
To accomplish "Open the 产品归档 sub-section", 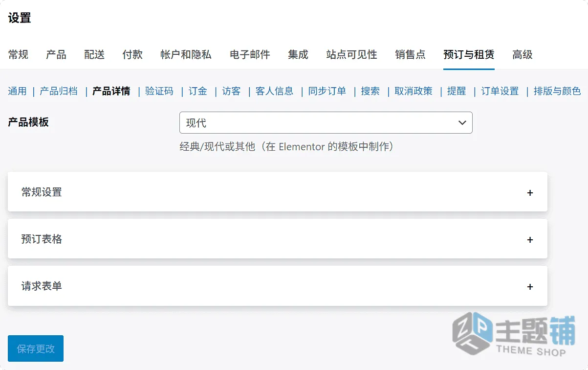I will 59,91.
